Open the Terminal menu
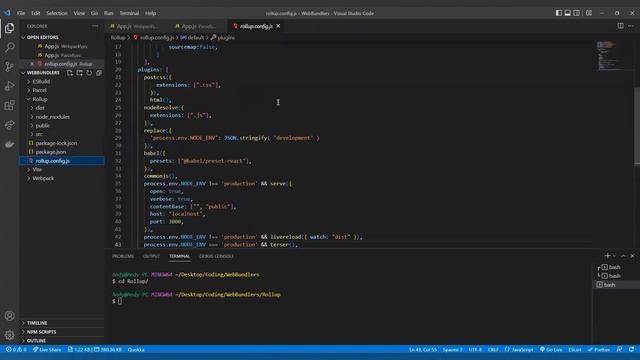 [x=129, y=13]
